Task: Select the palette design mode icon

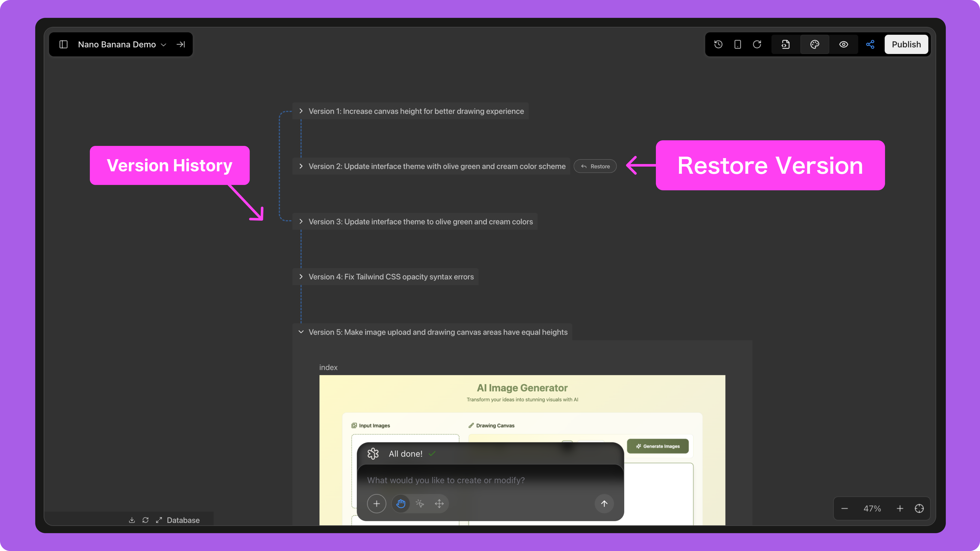Action: [815, 44]
